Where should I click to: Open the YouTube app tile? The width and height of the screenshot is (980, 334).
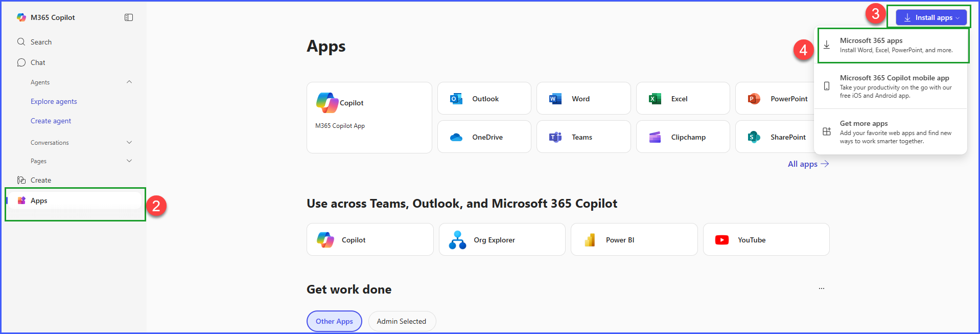coord(766,239)
